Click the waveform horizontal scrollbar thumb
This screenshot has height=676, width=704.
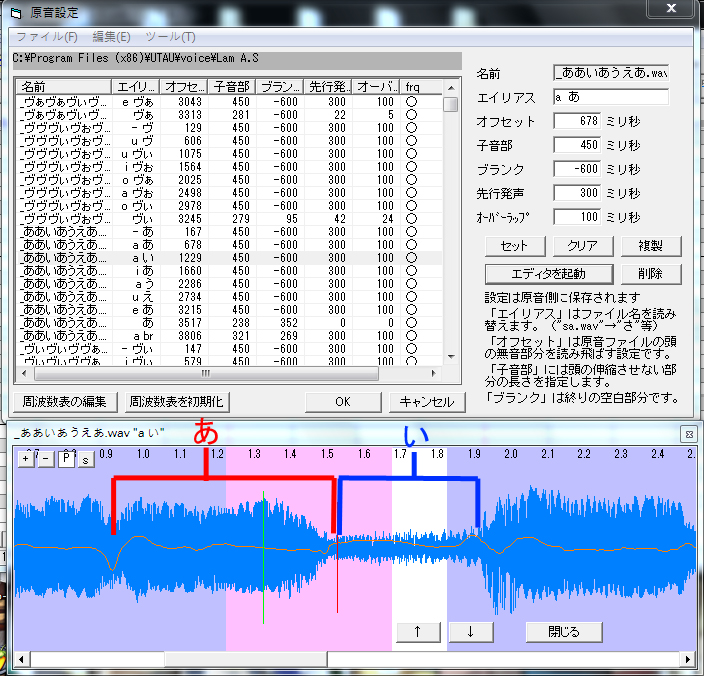246,659
